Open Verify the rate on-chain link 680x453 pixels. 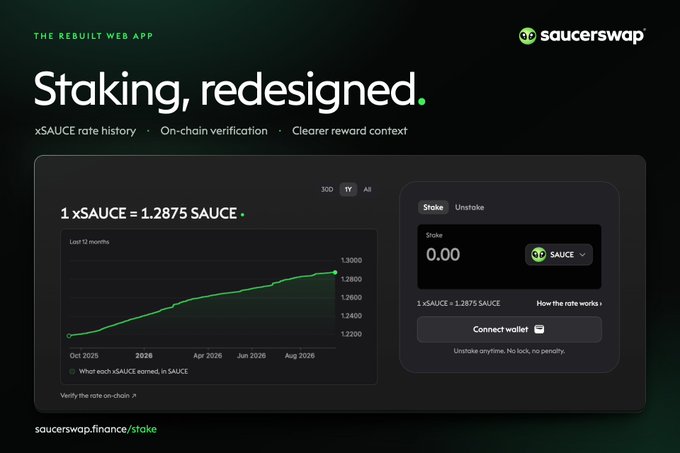pos(98,395)
